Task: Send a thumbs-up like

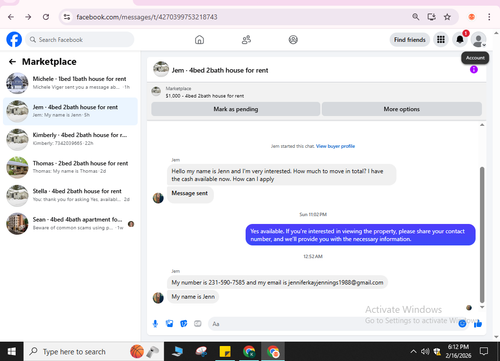Action: click(x=478, y=323)
